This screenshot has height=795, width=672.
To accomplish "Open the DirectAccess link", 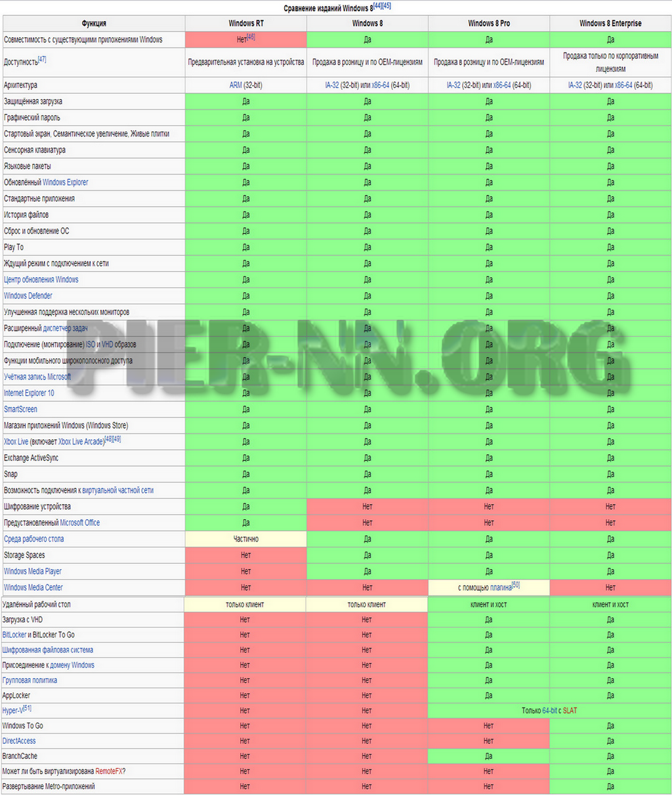I will pyautogui.click(x=19, y=741).
